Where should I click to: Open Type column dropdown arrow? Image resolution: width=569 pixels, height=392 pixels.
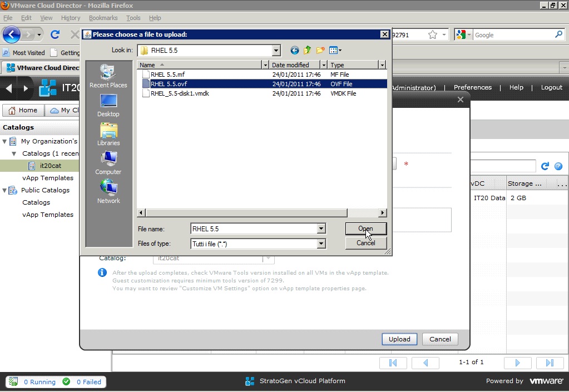click(382, 65)
